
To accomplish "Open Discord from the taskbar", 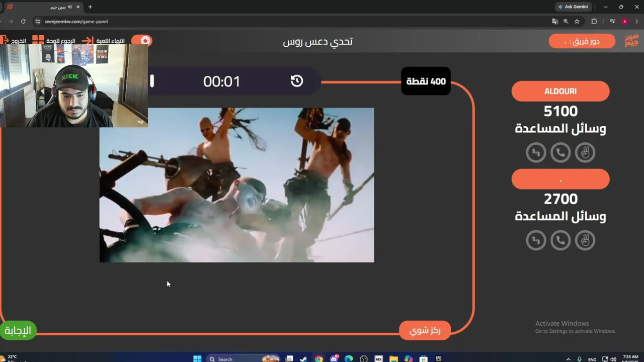I will coord(334,359).
